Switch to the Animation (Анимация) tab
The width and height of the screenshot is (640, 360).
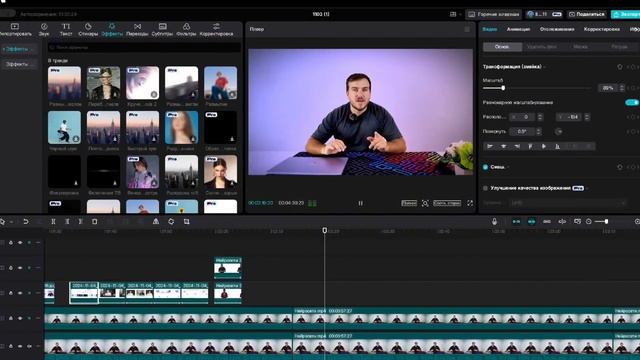click(518, 29)
